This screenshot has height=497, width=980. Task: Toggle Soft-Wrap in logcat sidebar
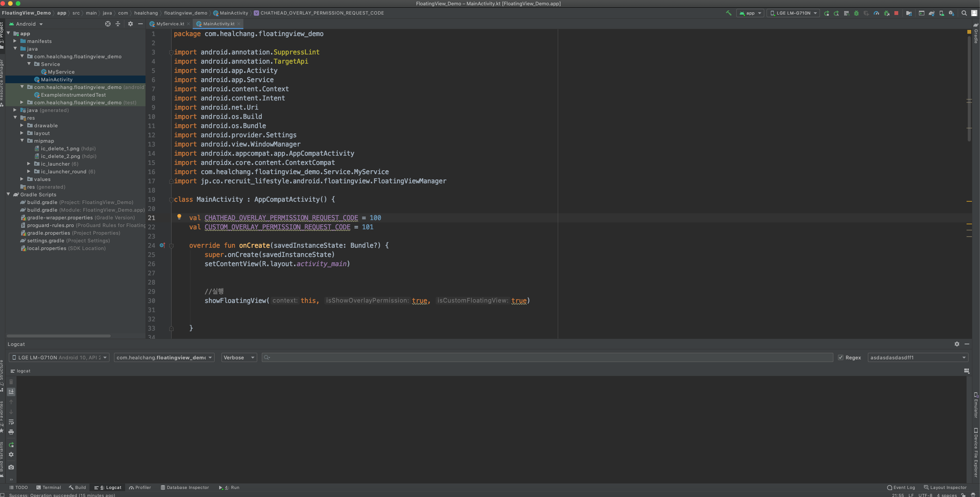11,422
